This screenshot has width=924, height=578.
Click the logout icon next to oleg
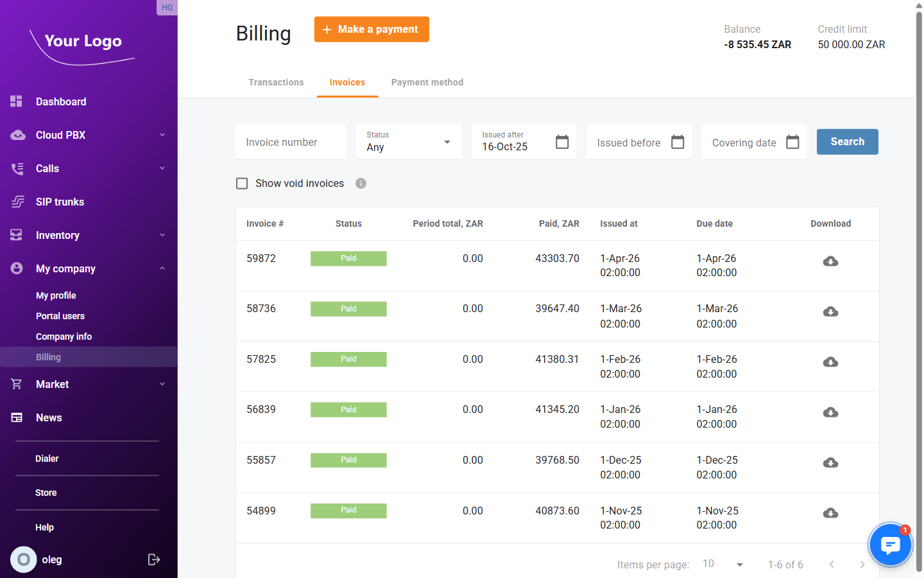point(154,559)
